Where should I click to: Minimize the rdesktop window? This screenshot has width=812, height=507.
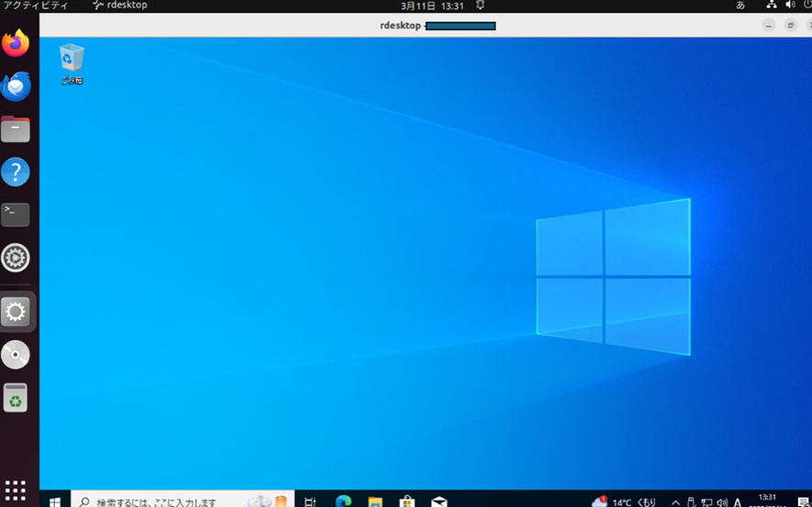click(x=769, y=25)
